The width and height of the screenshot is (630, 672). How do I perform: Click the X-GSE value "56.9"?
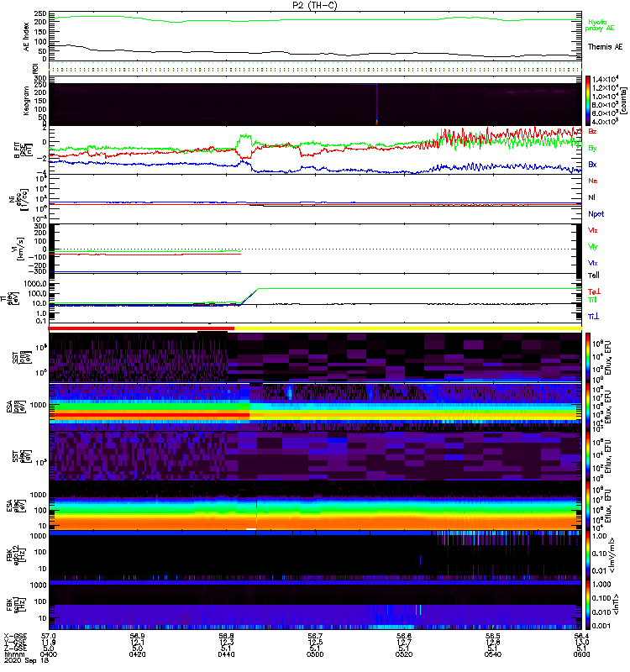click(137, 636)
